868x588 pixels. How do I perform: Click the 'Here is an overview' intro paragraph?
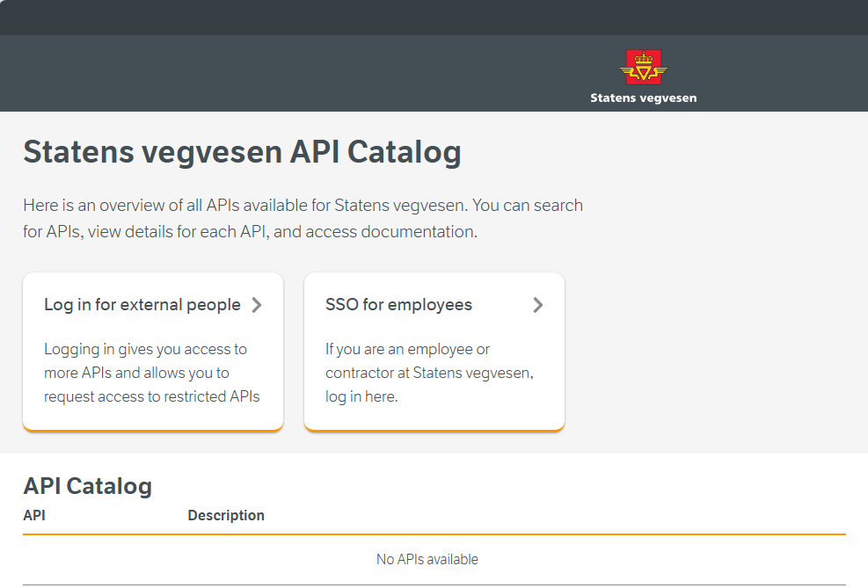[303, 219]
